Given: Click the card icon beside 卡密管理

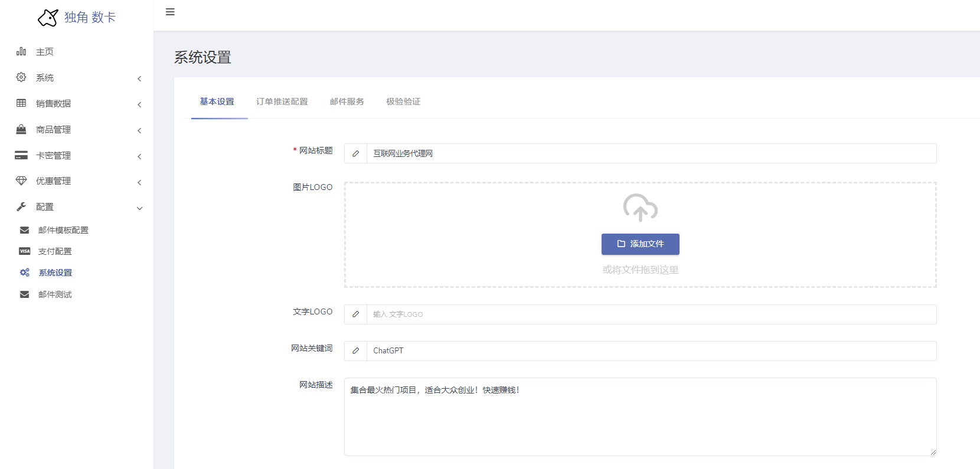Looking at the screenshot, I should 21,155.
